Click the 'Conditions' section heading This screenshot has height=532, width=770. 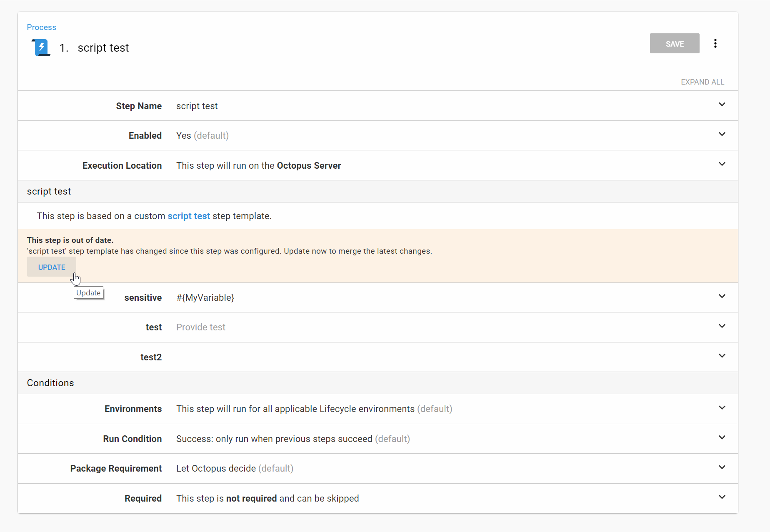coord(50,383)
